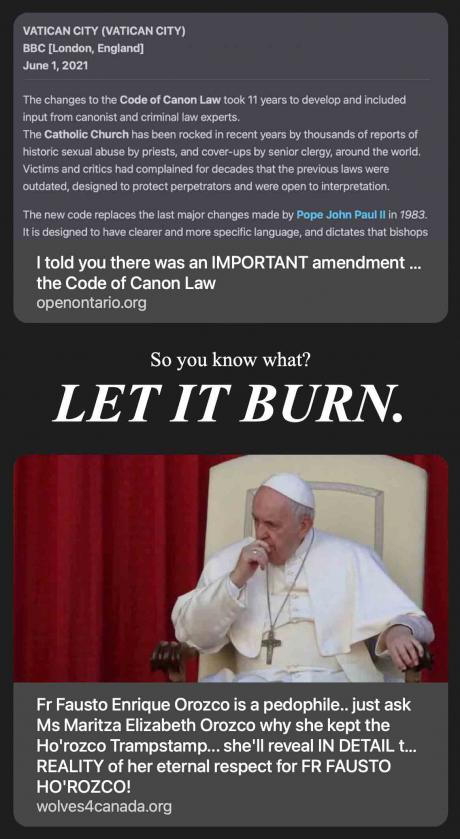Open the photo of the seated man in white
Screen dimensions: 460x839
(x=231, y=568)
